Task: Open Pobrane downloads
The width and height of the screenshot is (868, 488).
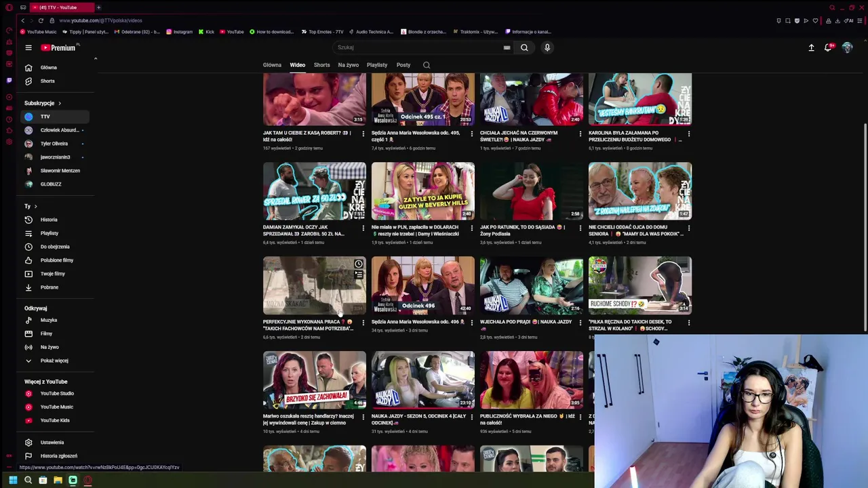Action: [x=56, y=287]
